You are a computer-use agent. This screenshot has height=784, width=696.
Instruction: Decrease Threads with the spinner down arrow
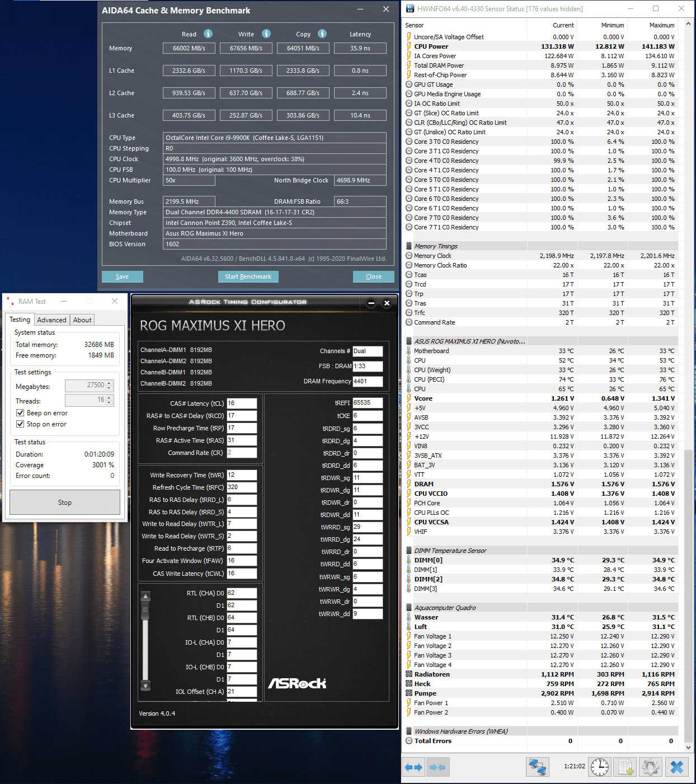click(x=110, y=403)
